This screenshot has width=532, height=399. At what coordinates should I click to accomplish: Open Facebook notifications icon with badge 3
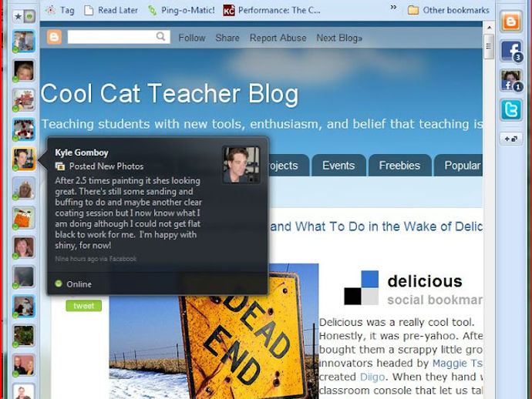(x=511, y=51)
